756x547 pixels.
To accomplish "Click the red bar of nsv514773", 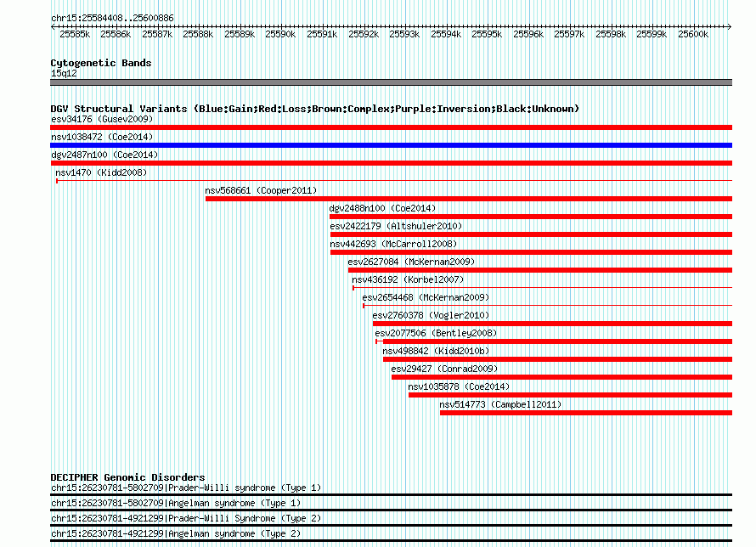I will coord(586,413).
